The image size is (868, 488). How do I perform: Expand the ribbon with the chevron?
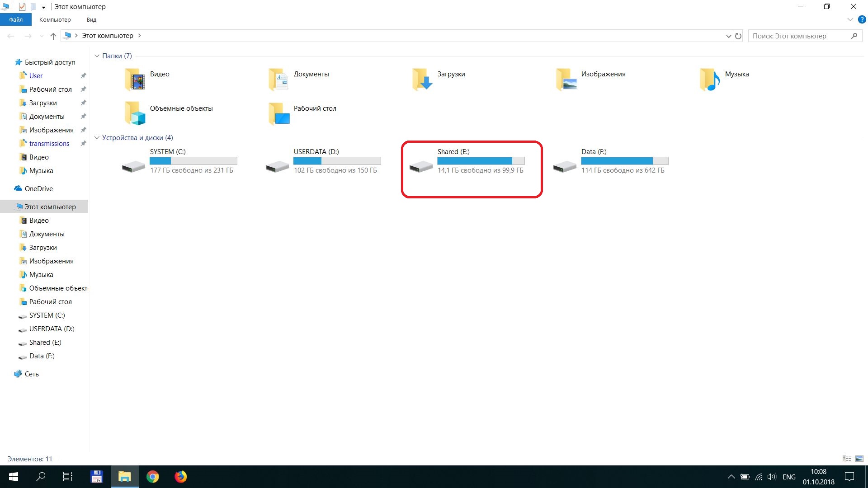pyautogui.click(x=850, y=19)
